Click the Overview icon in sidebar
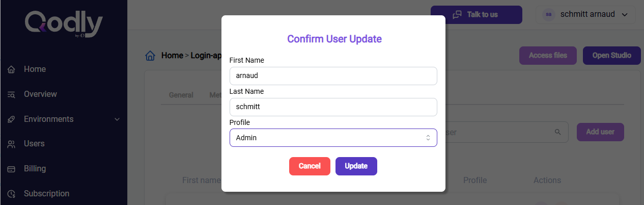This screenshot has height=205, width=644. pos(11,94)
